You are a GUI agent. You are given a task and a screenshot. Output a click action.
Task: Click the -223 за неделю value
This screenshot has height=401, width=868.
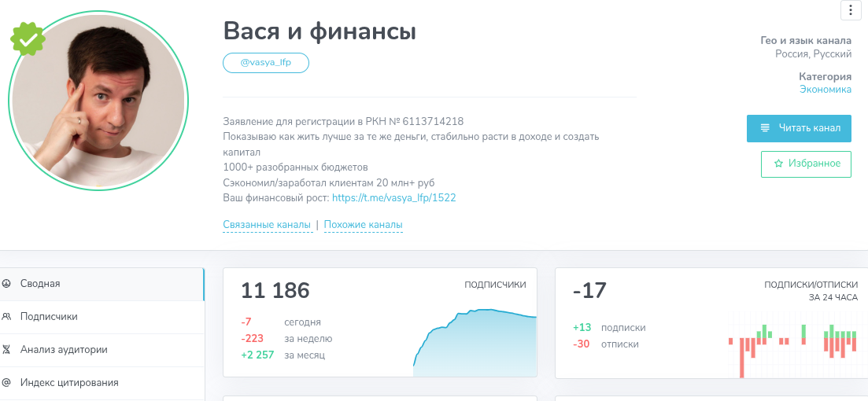click(x=252, y=339)
